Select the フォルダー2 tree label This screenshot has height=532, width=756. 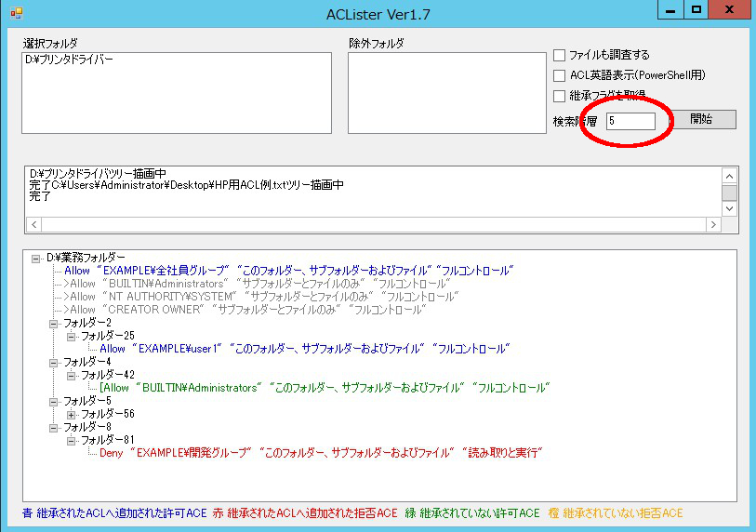point(87,323)
